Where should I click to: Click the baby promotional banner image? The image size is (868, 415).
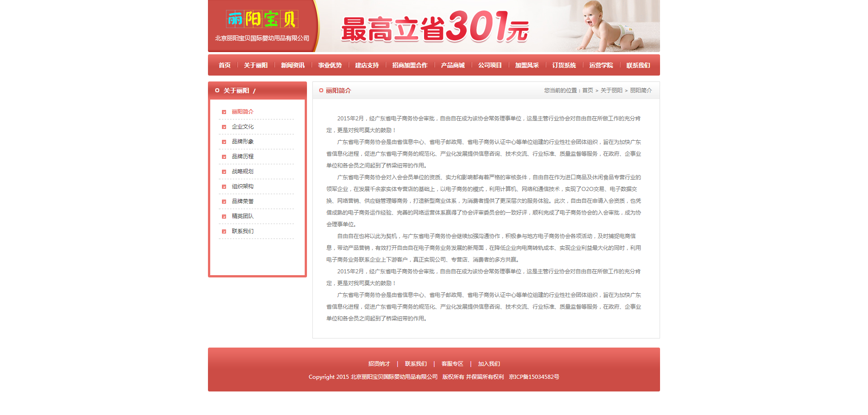[488, 26]
